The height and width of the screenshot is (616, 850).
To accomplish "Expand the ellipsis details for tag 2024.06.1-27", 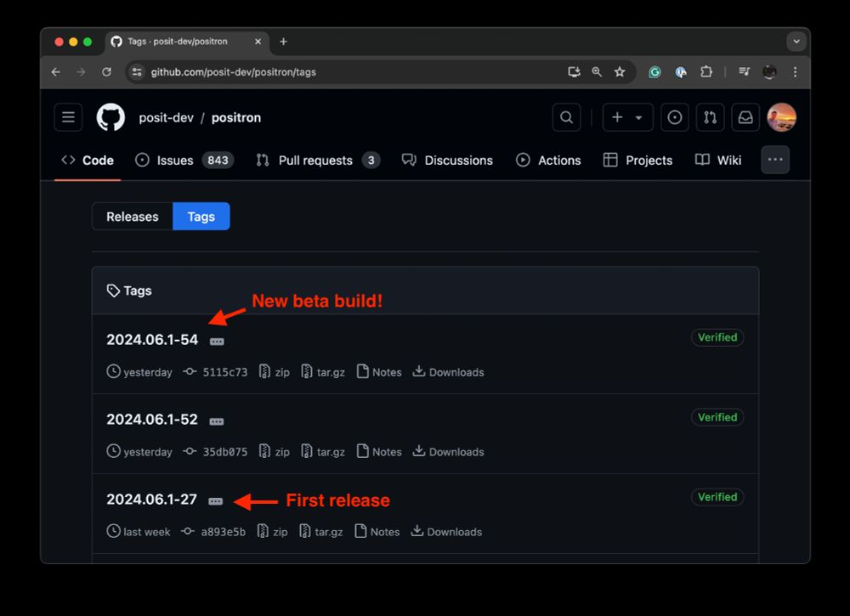I will click(x=216, y=501).
